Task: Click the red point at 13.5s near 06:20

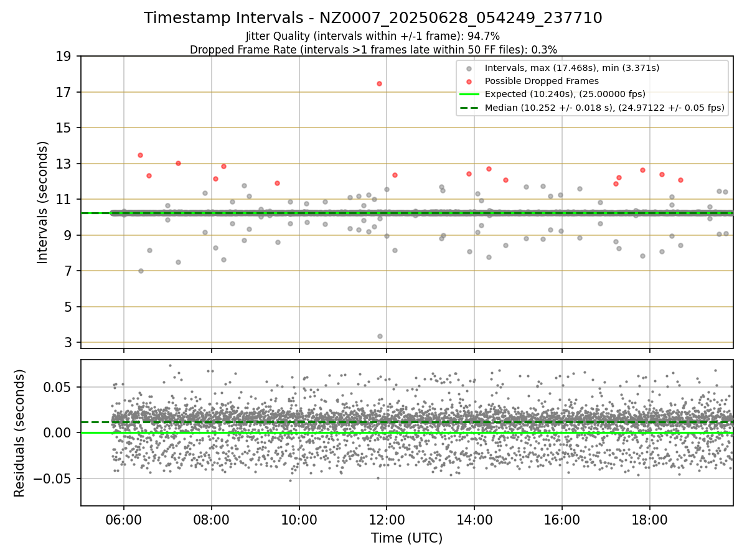Action: 140,155
